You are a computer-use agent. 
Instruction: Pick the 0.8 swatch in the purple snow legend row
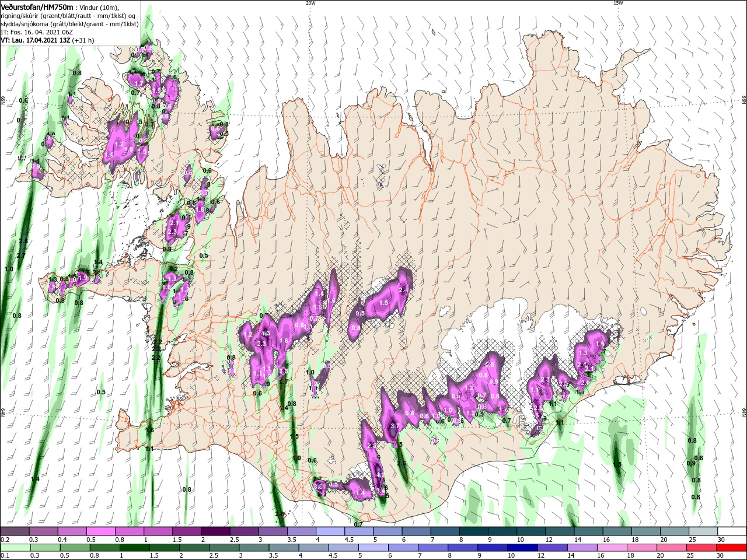(129, 531)
